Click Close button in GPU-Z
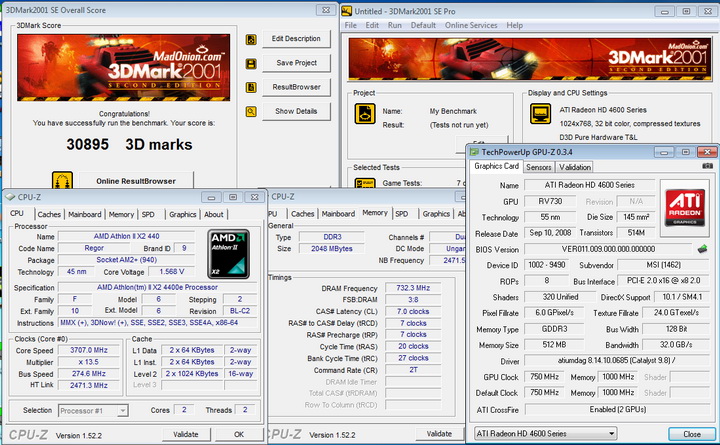The height and width of the screenshot is (445, 720). [691, 434]
